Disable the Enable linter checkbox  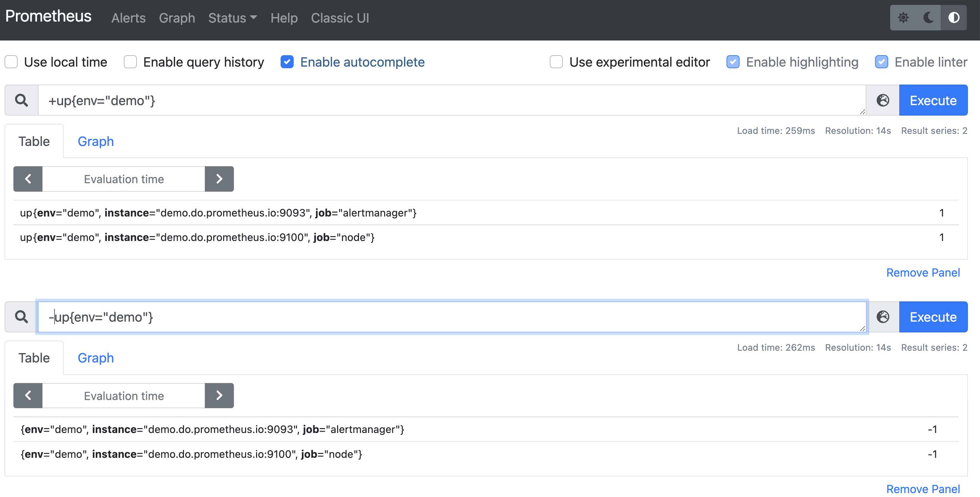tap(882, 62)
